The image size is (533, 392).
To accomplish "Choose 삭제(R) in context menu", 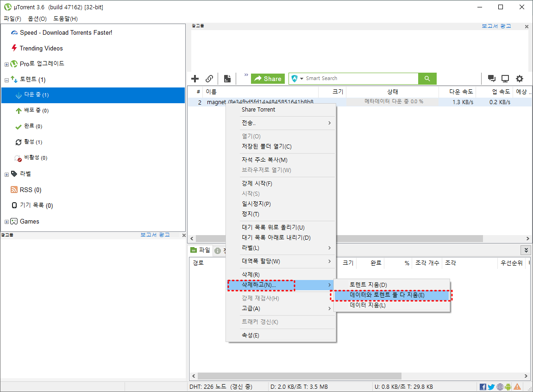I will tap(281, 274).
